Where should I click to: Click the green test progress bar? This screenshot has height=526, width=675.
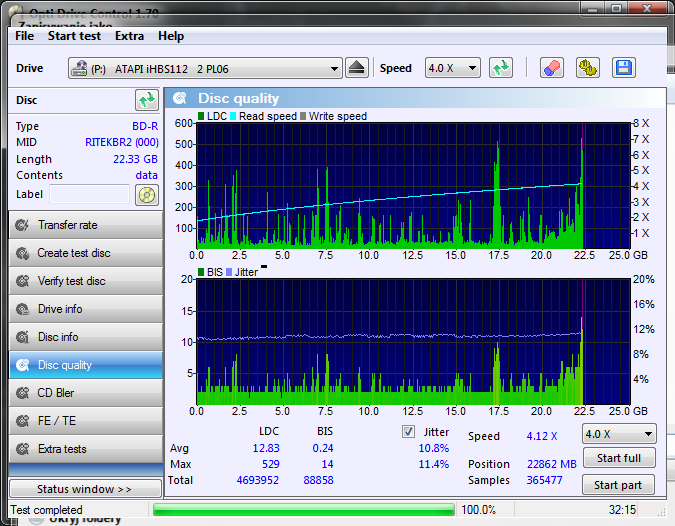[304, 510]
